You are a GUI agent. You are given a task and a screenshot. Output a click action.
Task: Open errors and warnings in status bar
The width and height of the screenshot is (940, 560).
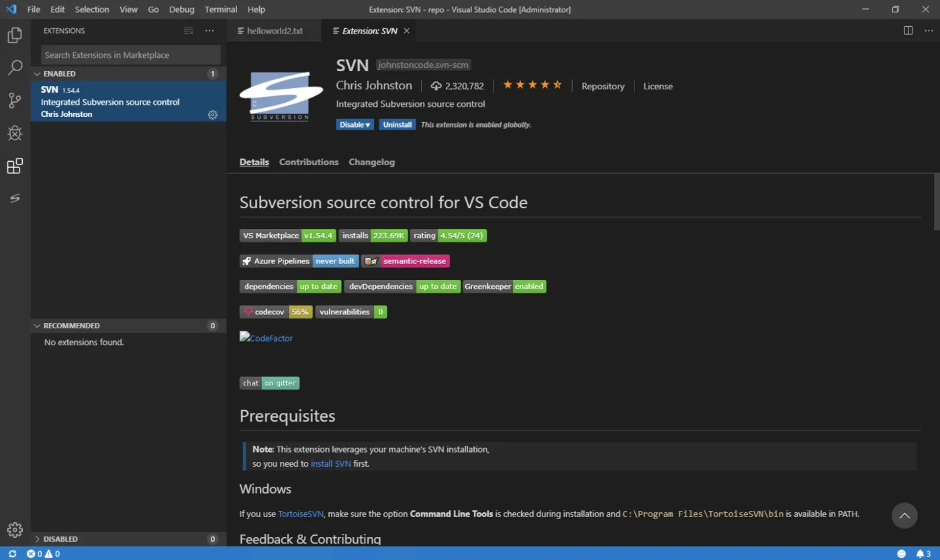coord(43,554)
